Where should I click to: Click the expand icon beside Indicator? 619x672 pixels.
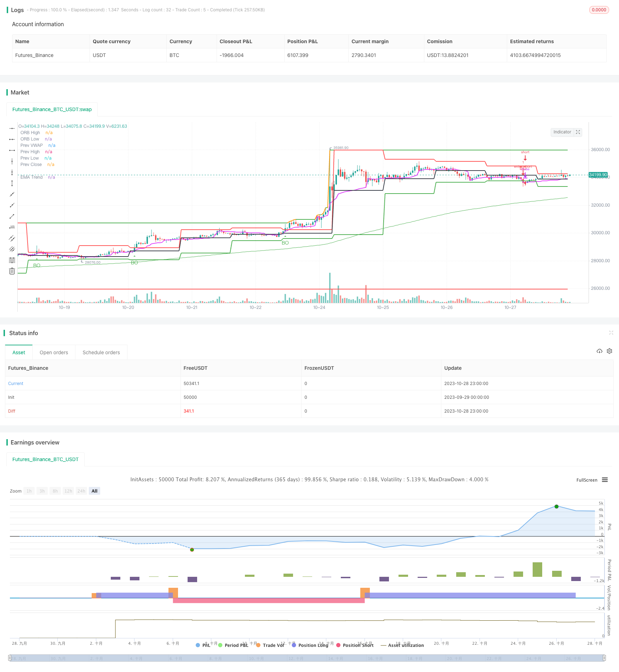pos(578,132)
